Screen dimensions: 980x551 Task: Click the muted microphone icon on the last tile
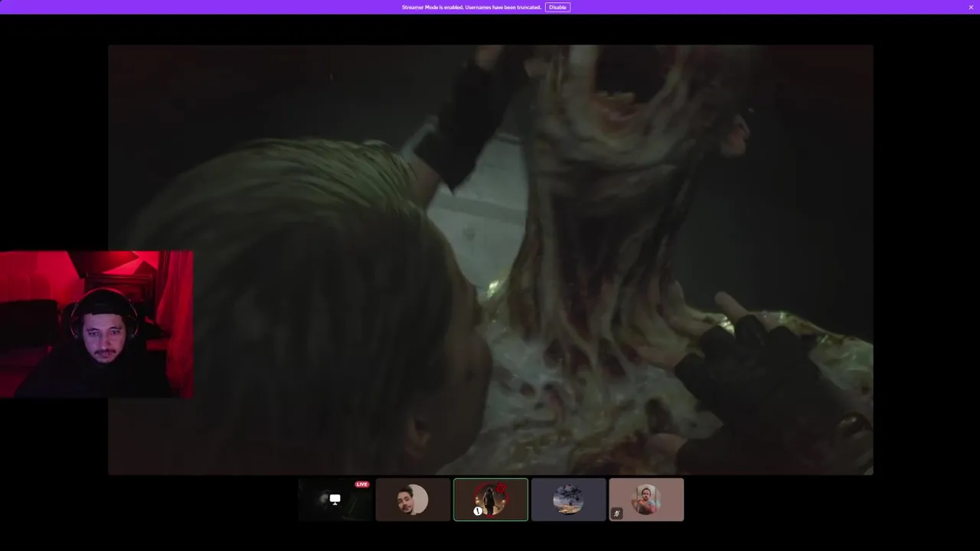pyautogui.click(x=617, y=514)
